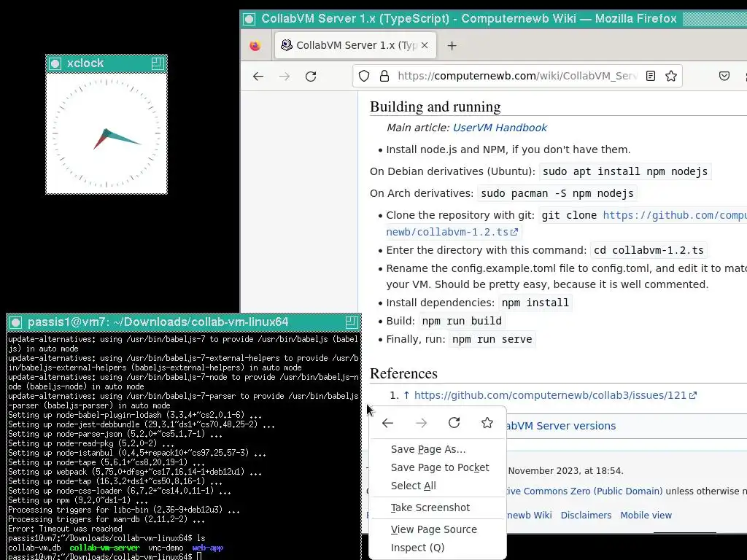The image size is (747, 560).
Task: Open the tracking protection shield icon
Action: [364, 76]
